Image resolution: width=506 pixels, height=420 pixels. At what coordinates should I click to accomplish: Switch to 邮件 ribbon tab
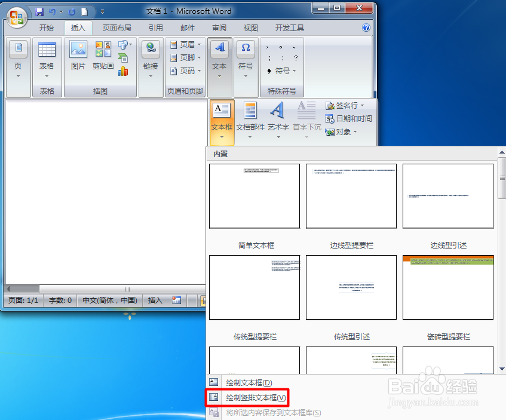(188, 27)
